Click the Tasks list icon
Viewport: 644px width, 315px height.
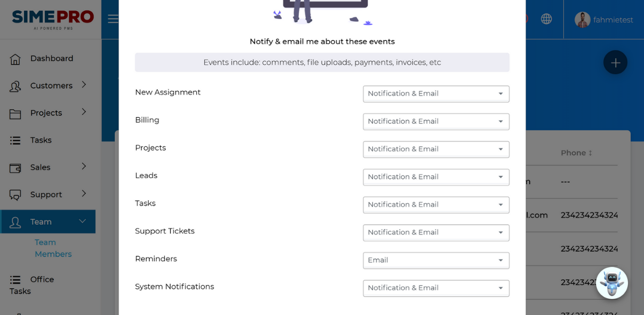pos(15,140)
